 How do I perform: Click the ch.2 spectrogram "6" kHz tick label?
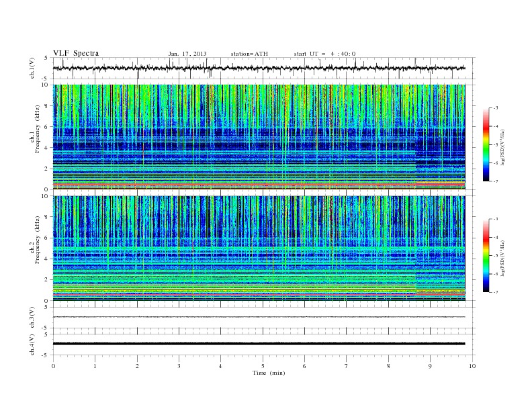click(46, 238)
